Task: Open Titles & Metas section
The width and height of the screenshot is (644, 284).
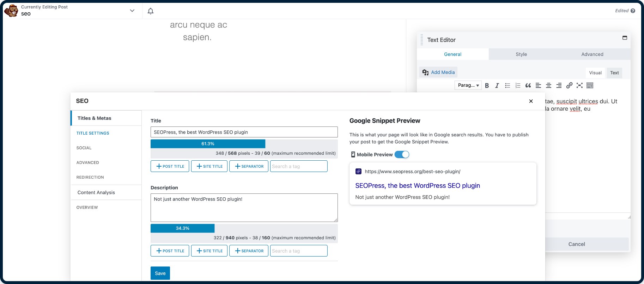Action: click(x=106, y=118)
